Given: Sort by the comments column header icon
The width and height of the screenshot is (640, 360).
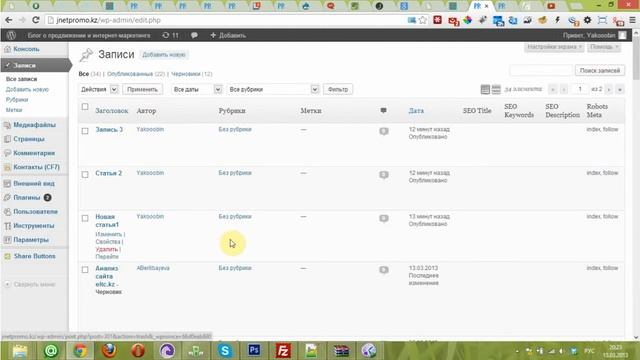Looking at the screenshot, I should 383,111.
